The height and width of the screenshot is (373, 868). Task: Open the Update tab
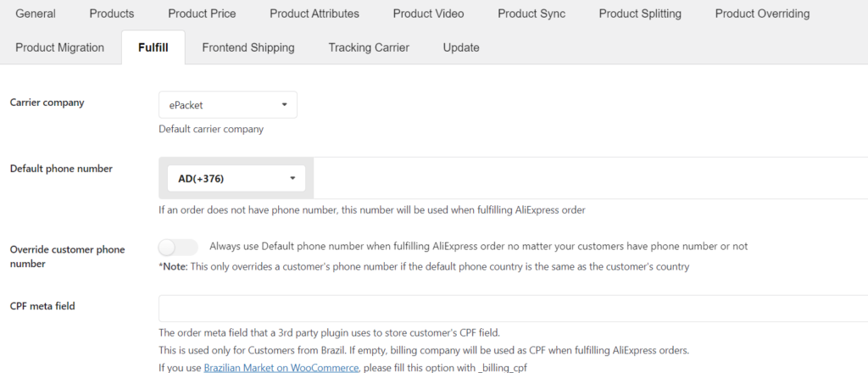tap(461, 47)
